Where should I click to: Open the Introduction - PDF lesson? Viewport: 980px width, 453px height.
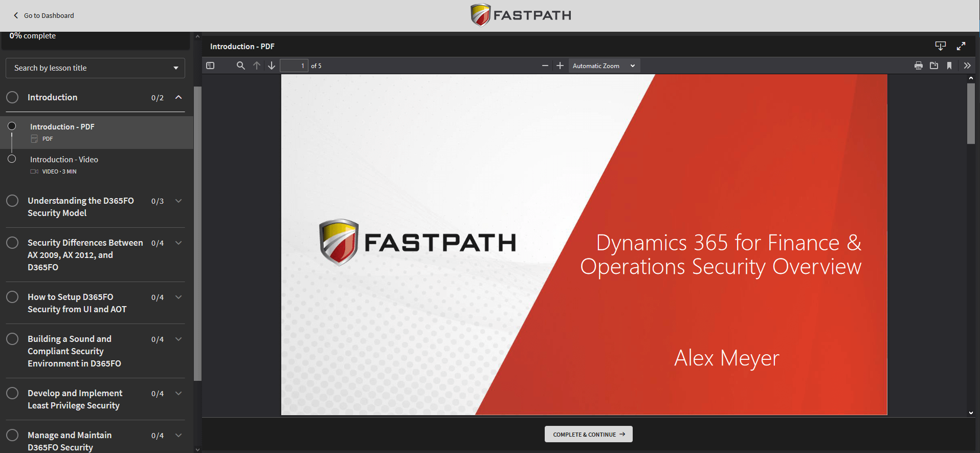click(97, 133)
